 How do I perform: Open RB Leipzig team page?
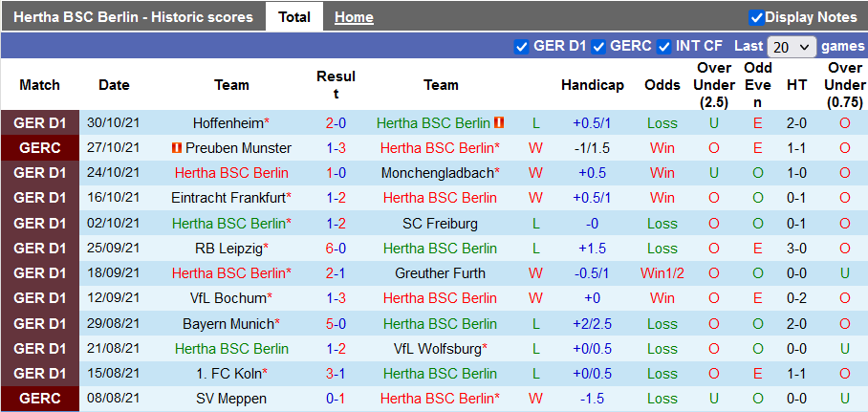click(228, 248)
